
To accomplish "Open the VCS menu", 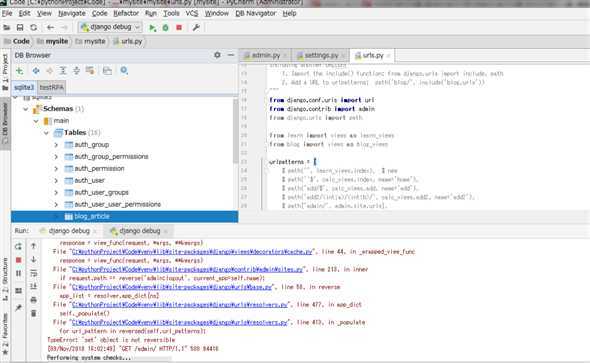I will pyautogui.click(x=192, y=13).
